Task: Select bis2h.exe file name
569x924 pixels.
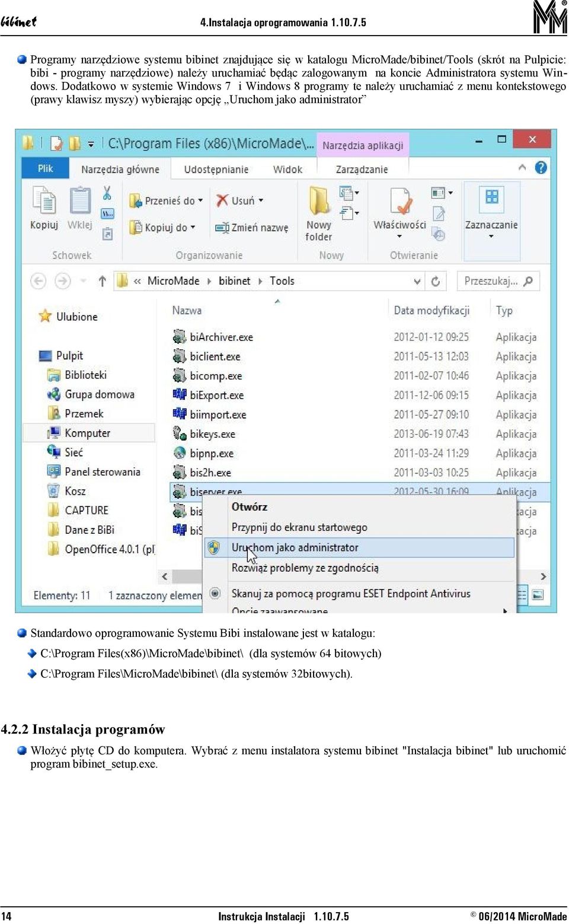Action: (x=210, y=472)
